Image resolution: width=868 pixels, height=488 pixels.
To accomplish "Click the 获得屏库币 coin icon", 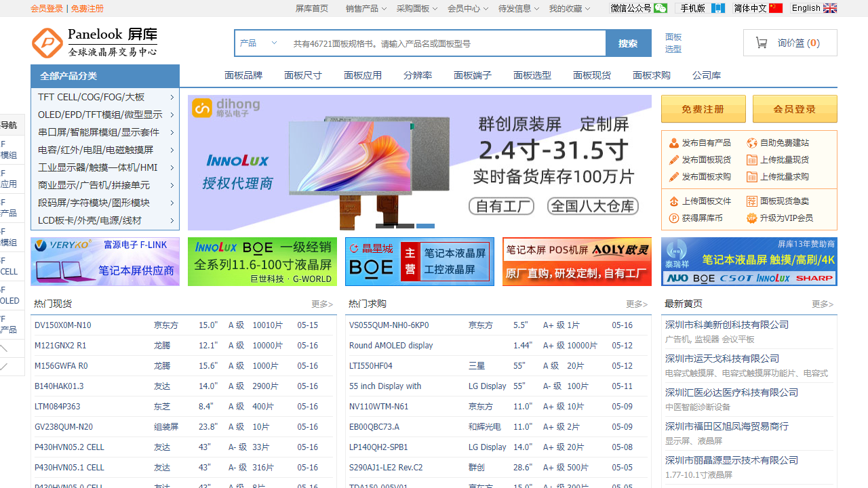I will click(x=674, y=218).
